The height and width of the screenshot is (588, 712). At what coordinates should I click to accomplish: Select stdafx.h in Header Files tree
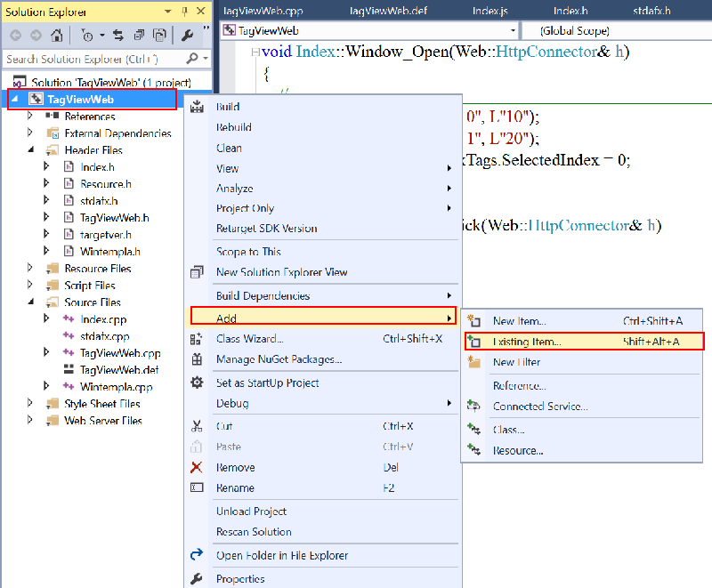coord(99,201)
